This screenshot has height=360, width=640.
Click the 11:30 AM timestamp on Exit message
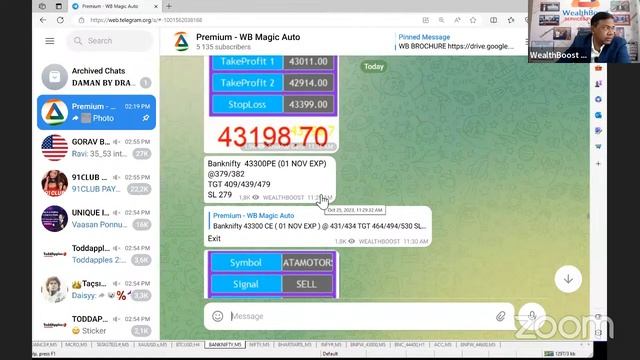(416, 242)
